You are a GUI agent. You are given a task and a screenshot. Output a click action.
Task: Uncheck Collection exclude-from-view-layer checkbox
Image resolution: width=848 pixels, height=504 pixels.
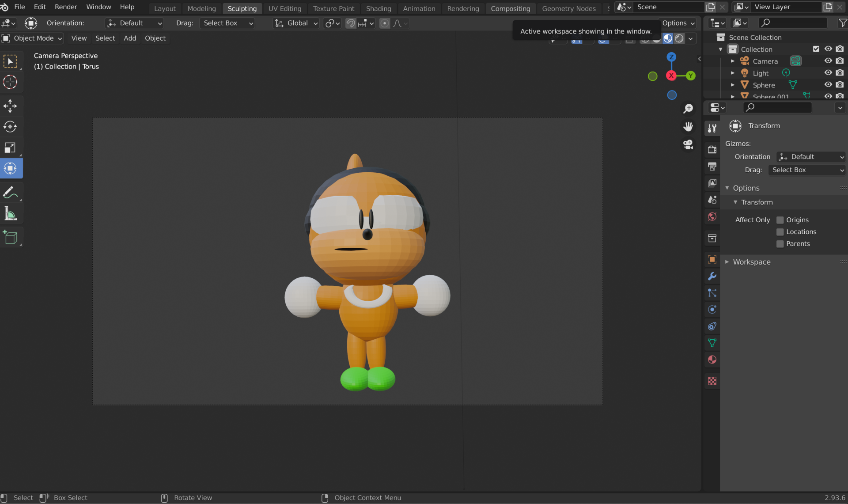[816, 49]
